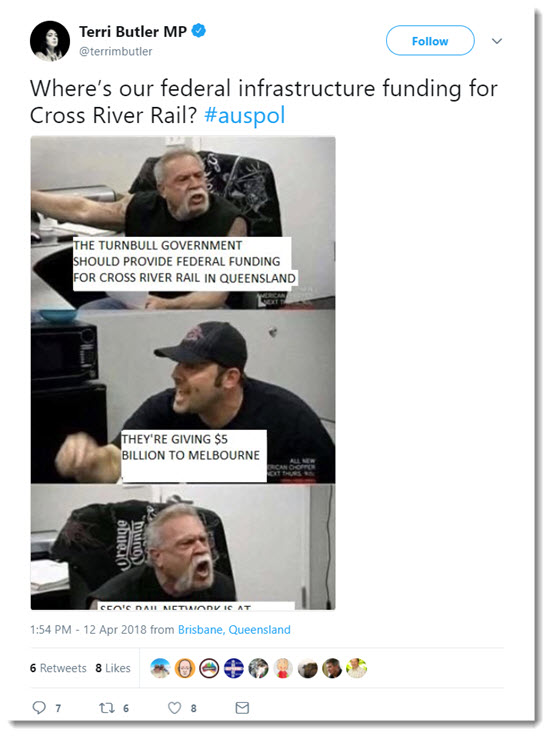550x736 pixels.
Task: Click the tweet timestamp 1:54 PM
Action: pyautogui.click(x=51, y=629)
